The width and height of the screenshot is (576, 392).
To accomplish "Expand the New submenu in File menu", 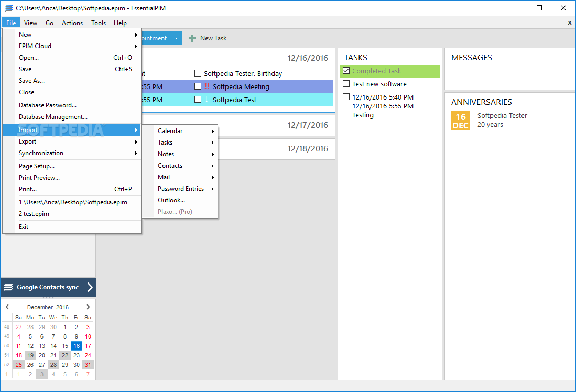I will 72,35.
